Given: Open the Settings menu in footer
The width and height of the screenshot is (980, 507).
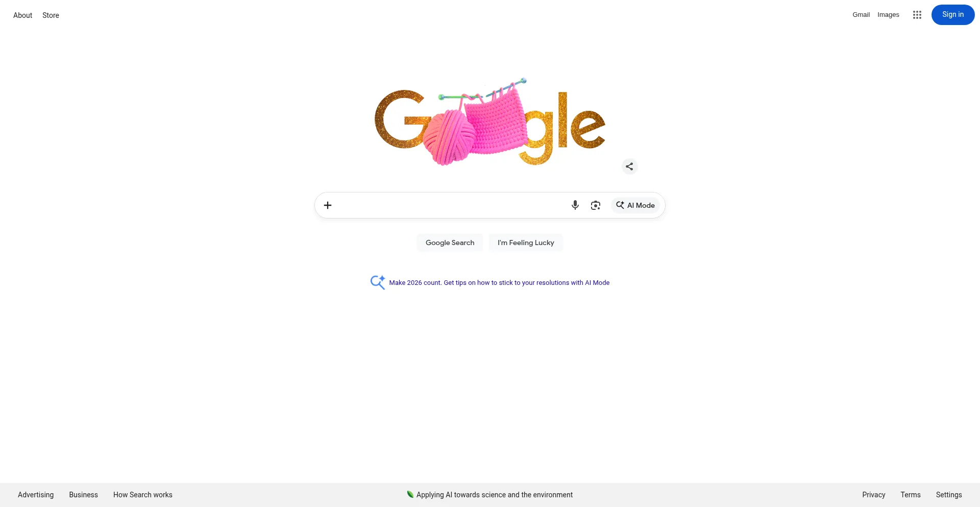Looking at the screenshot, I should [948, 495].
